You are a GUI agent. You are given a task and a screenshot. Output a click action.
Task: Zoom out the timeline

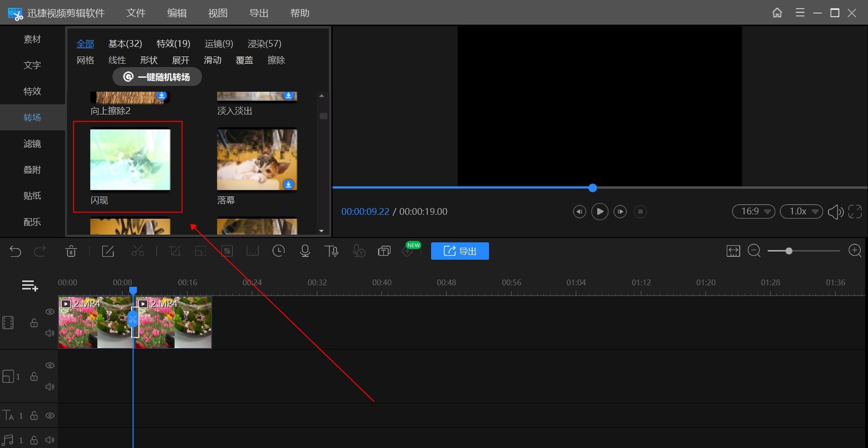[x=754, y=251]
